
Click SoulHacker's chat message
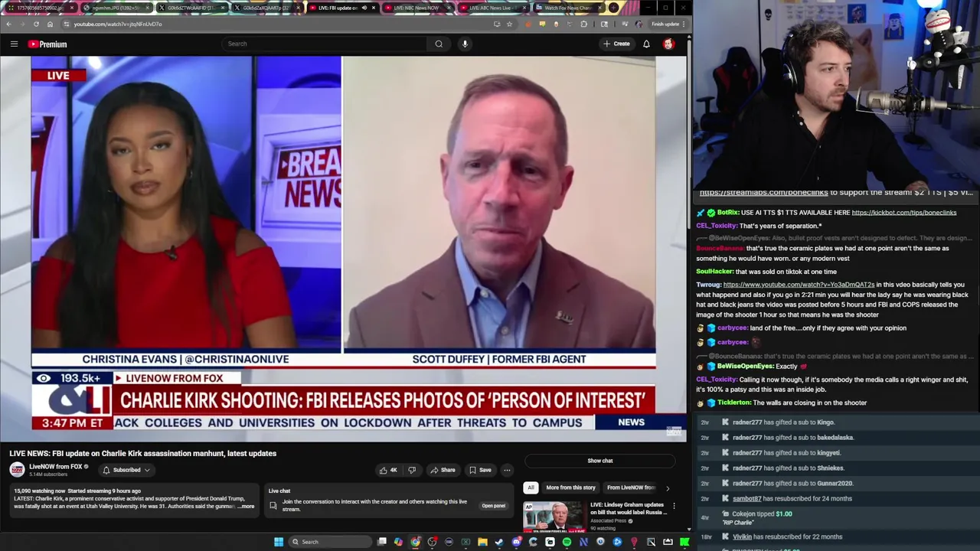pyautogui.click(x=766, y=272)
